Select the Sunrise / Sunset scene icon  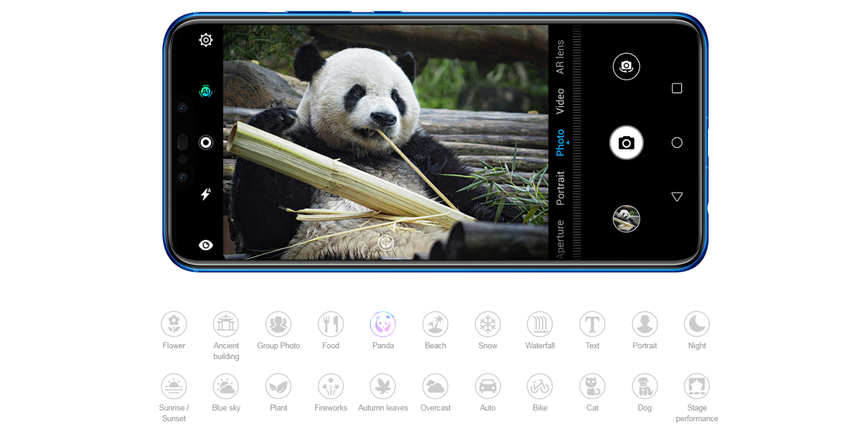174,386
